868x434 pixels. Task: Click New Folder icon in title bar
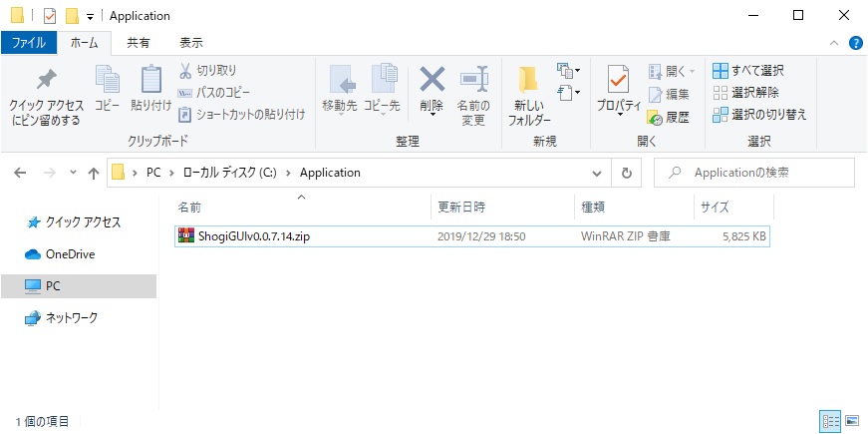click(72, 16)
